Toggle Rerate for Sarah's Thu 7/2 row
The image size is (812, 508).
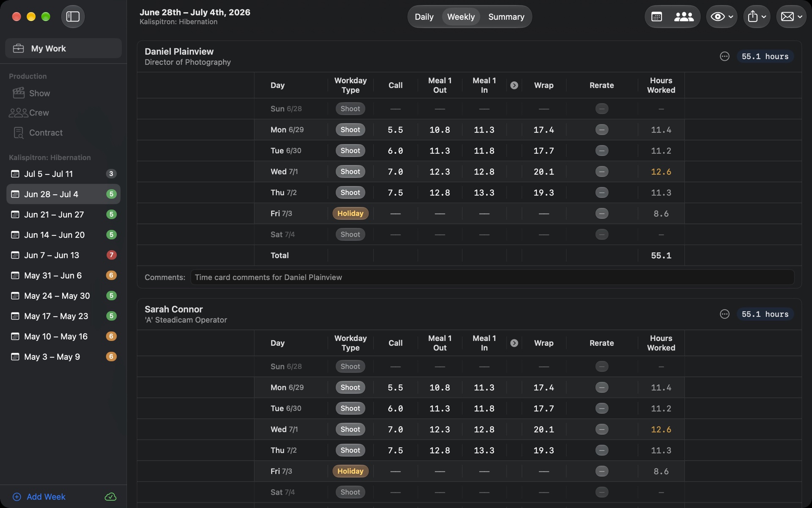click(x=601, y=450)
